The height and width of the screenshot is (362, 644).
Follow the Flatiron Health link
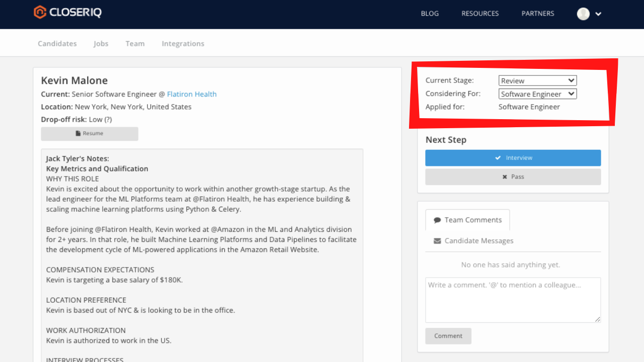(192, 94)
